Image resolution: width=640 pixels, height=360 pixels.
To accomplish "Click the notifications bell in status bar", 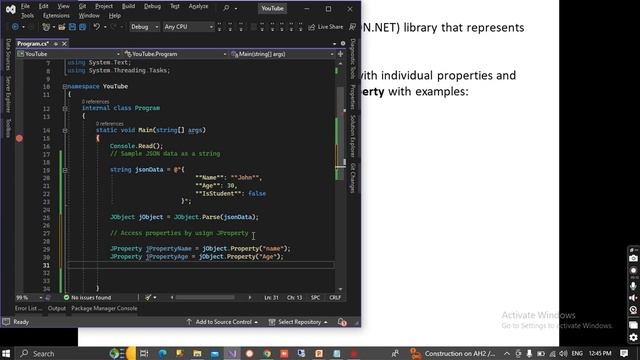I will (x=342, y=322).
